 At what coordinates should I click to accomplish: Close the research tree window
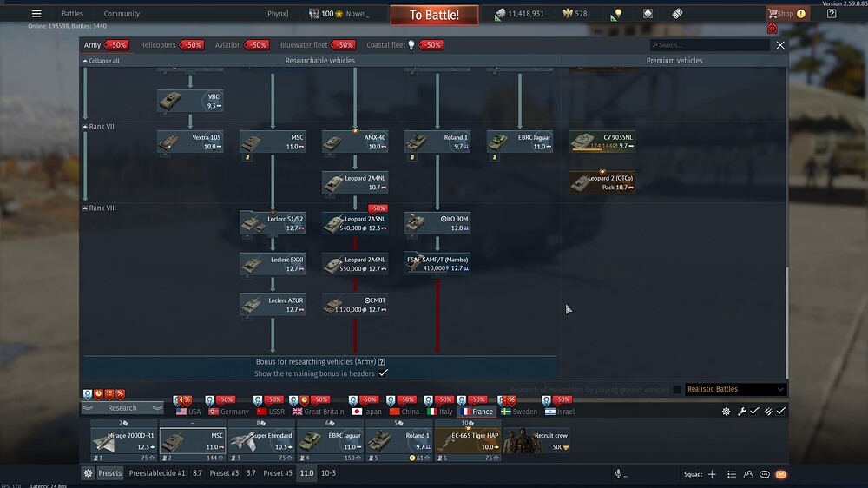click(780, 45)
